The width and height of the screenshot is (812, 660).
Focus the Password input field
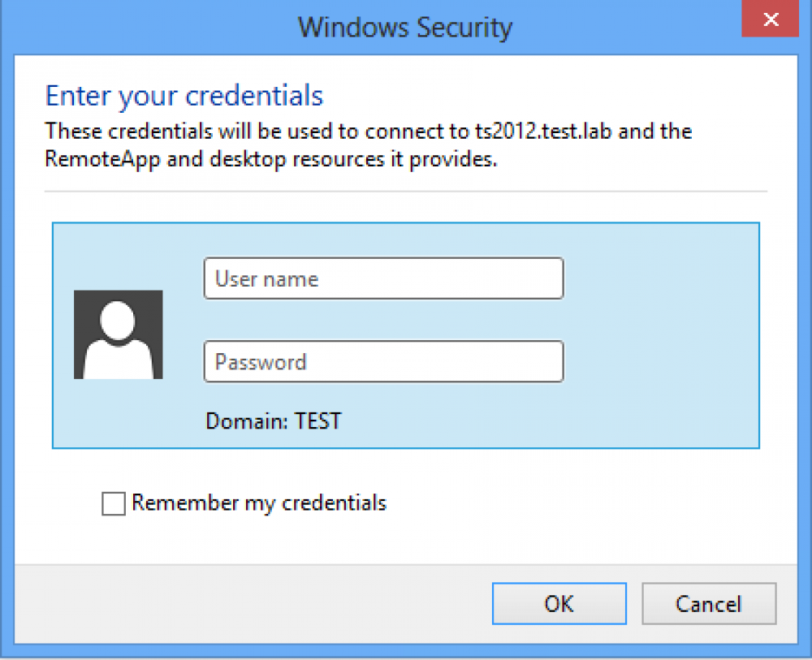pos(384,361)
